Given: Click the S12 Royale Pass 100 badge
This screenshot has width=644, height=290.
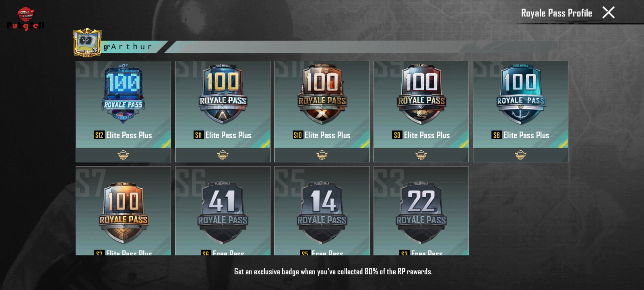Looking at the screenshot, I should click(123, 94).
